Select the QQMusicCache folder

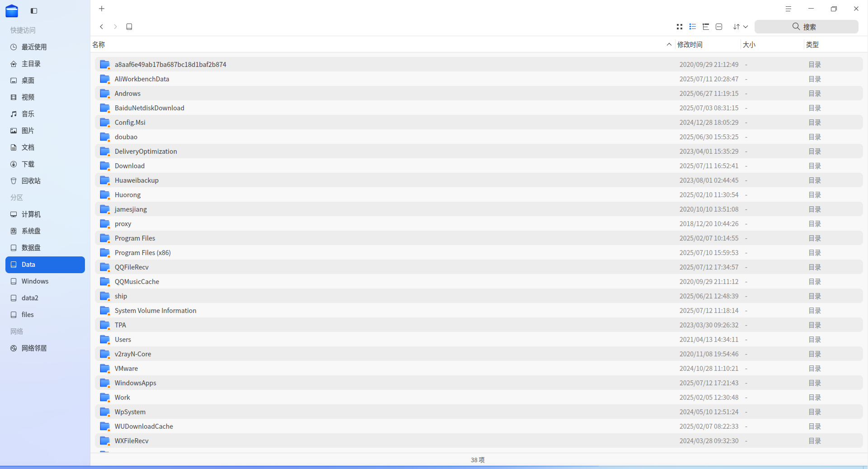[479, 282]
